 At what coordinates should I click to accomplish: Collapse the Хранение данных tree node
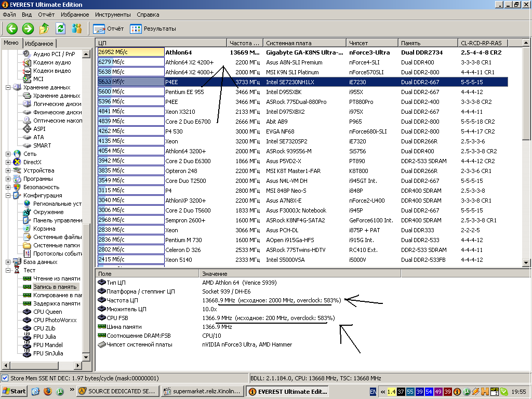[8, 87]
